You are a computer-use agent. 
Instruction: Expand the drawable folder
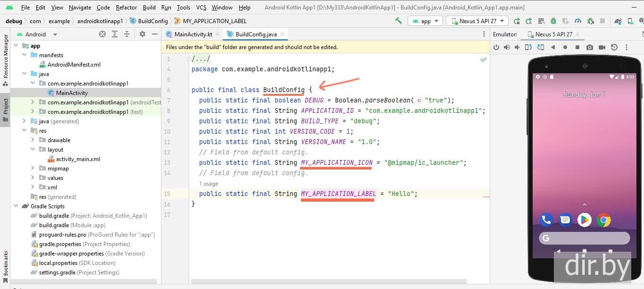pos(32,140)
